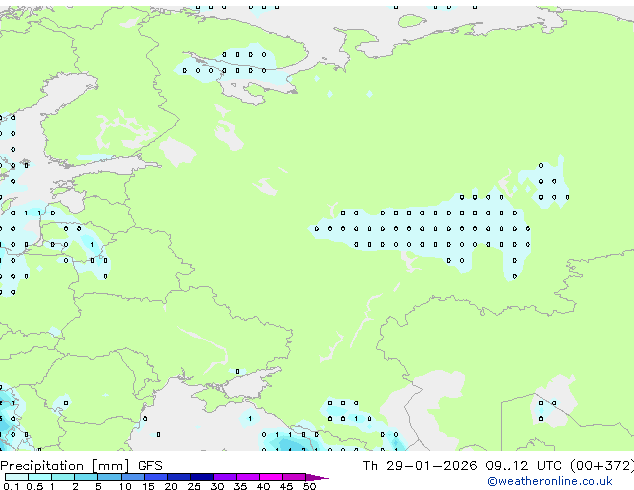Click the 0.1–0.5 mm pale cyan legend swatch
This screenshot has width=634, height=490.
(17, 477)
